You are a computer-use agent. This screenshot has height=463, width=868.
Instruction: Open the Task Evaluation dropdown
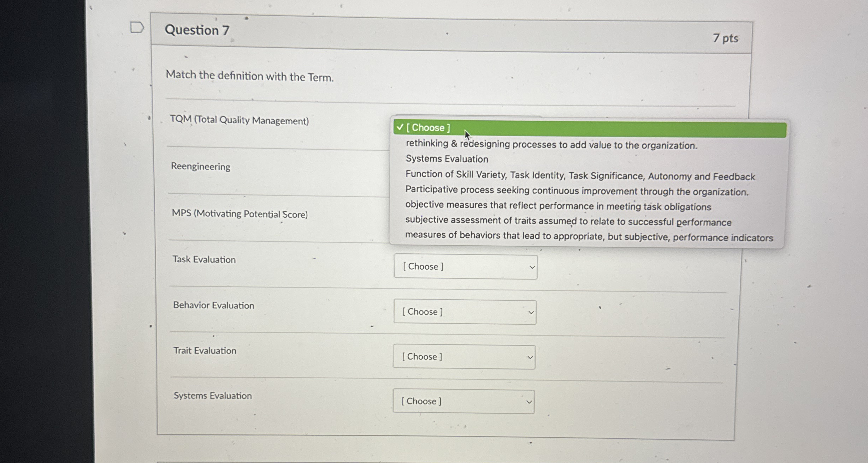pyautogui.click(x=465, y=266)
